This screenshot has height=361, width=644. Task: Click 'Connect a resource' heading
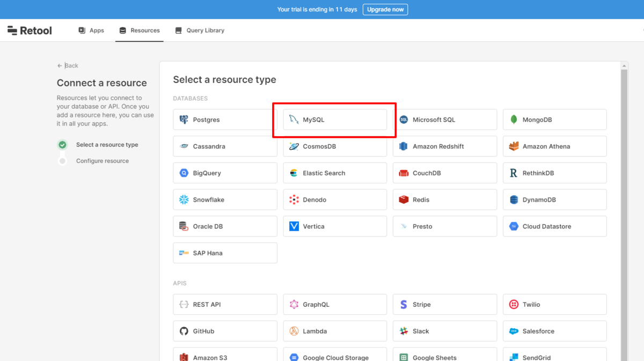102,83
